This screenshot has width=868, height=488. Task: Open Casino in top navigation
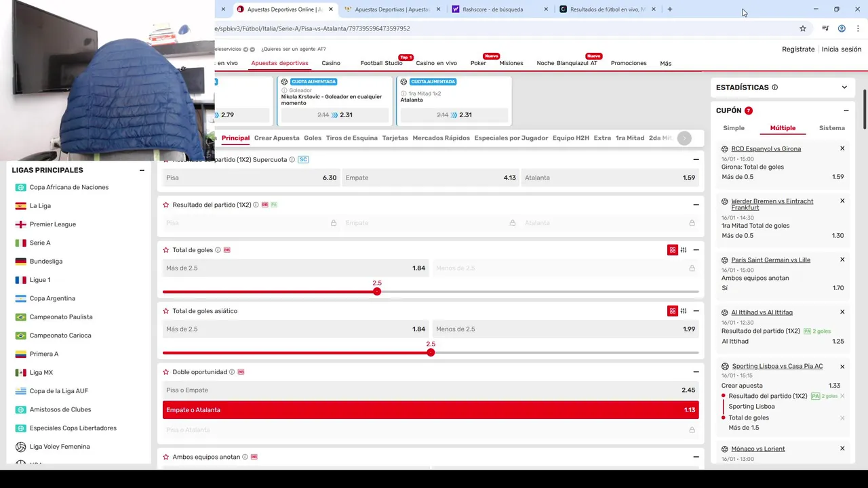coord(331,63)
